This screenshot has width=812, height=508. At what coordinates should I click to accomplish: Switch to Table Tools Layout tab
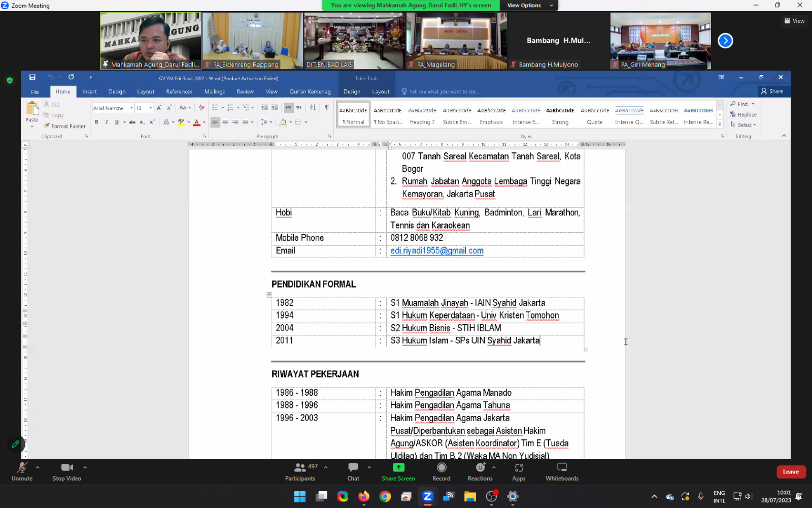pyautogui.click(x=381, y=92)
